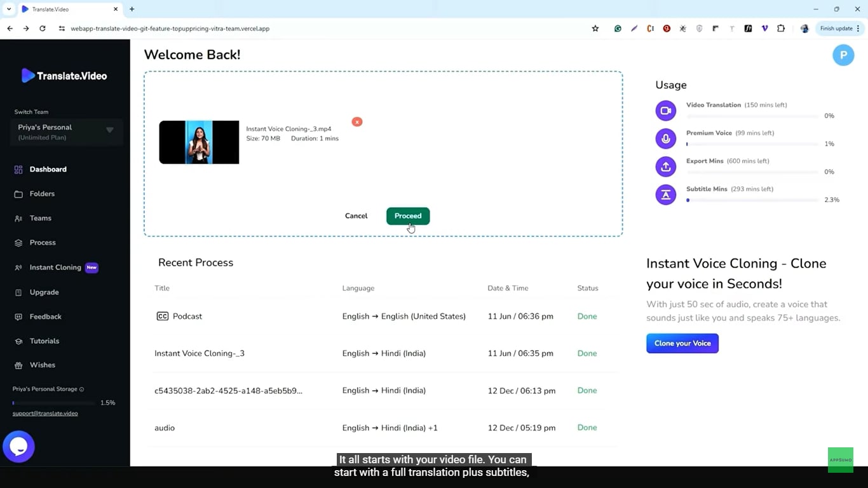Click Done status for audio row
The width and height of the screenshot is (868, 488).
[587, 428]
